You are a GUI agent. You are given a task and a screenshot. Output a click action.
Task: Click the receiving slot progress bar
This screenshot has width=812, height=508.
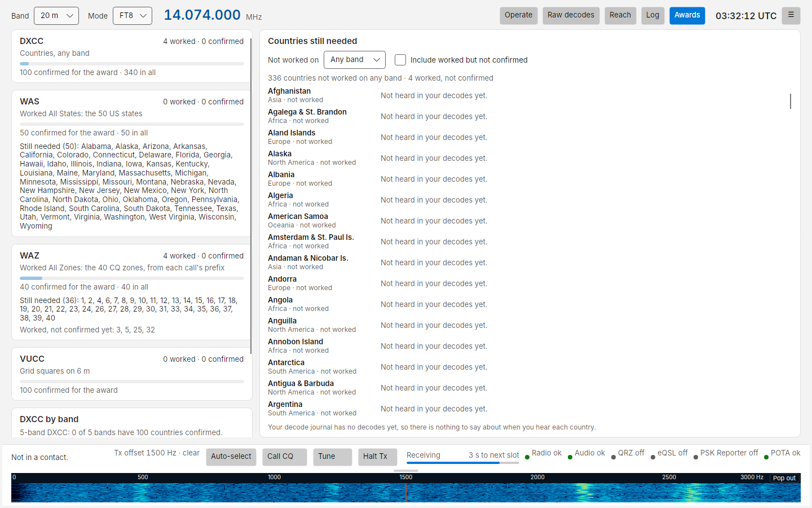[x=463, y=463]
